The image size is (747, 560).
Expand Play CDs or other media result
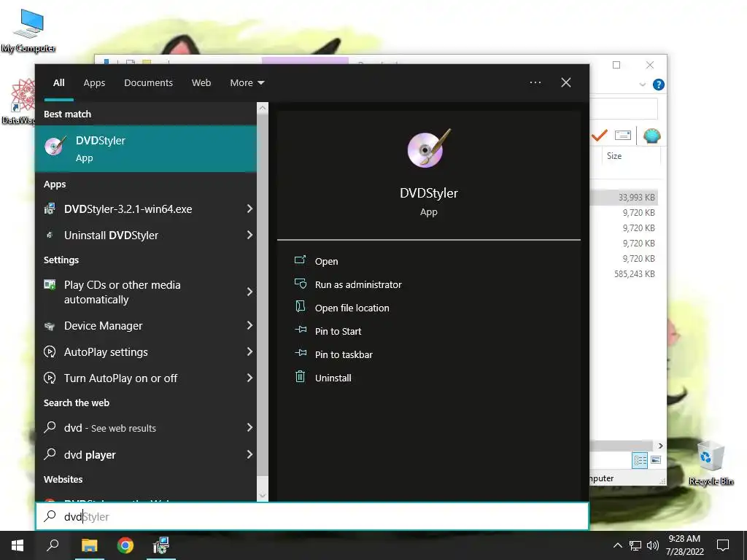pyautogui.click(x=249, y=292)
